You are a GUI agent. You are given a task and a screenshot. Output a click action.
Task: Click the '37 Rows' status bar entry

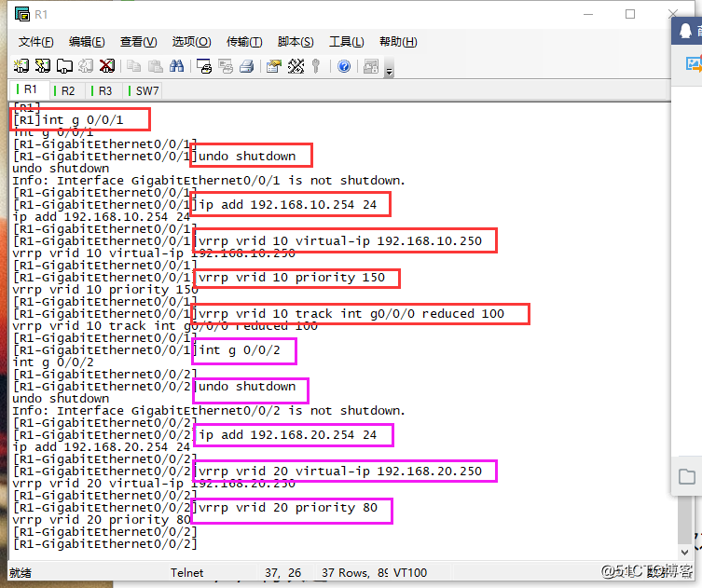coord(345,572)
